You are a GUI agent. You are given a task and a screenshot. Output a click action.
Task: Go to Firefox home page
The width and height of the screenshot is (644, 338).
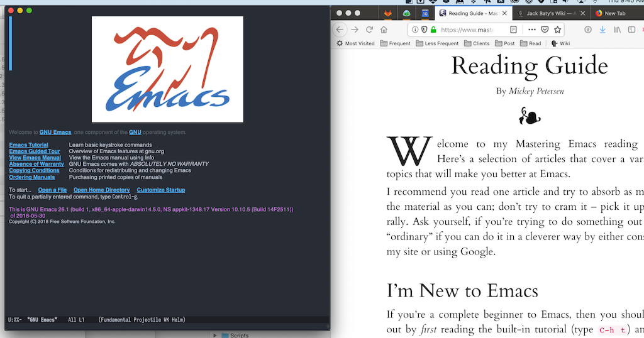[x=384, y=30]
